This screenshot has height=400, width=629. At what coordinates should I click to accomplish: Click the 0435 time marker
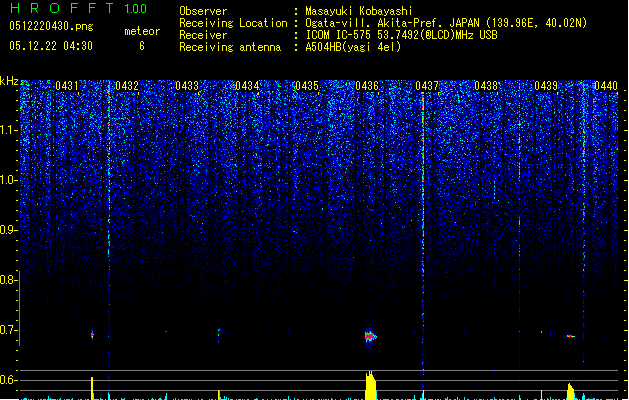(307, 86)
